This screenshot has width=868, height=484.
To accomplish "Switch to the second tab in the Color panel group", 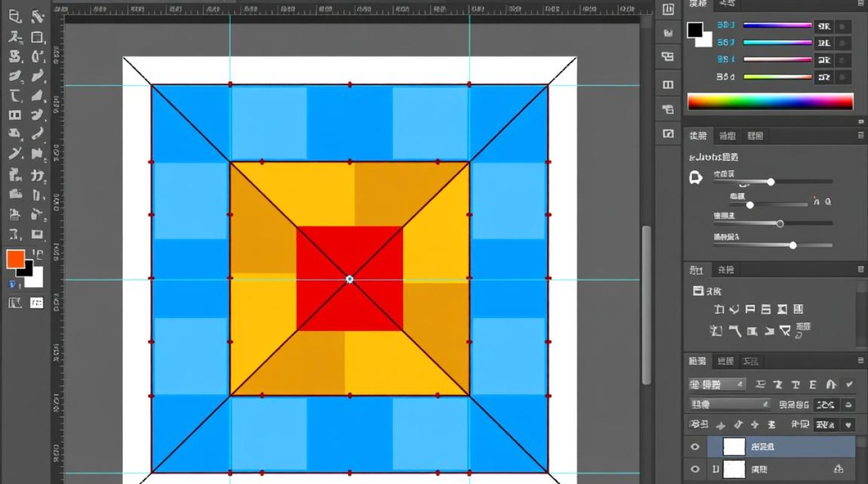I will (x=727, y=4).
